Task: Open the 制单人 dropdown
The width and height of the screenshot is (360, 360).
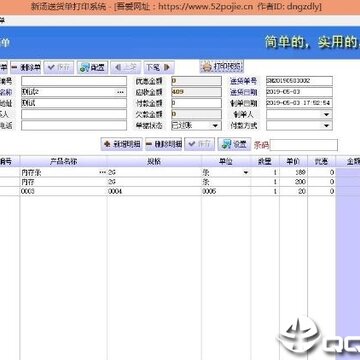Action: click(326, 114)
